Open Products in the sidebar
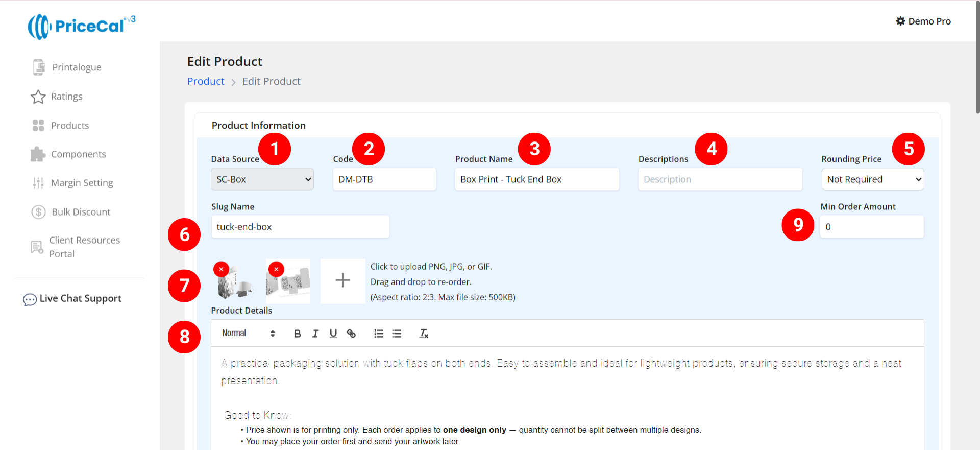Screen dimensions: 980x450 coord(70,126)
